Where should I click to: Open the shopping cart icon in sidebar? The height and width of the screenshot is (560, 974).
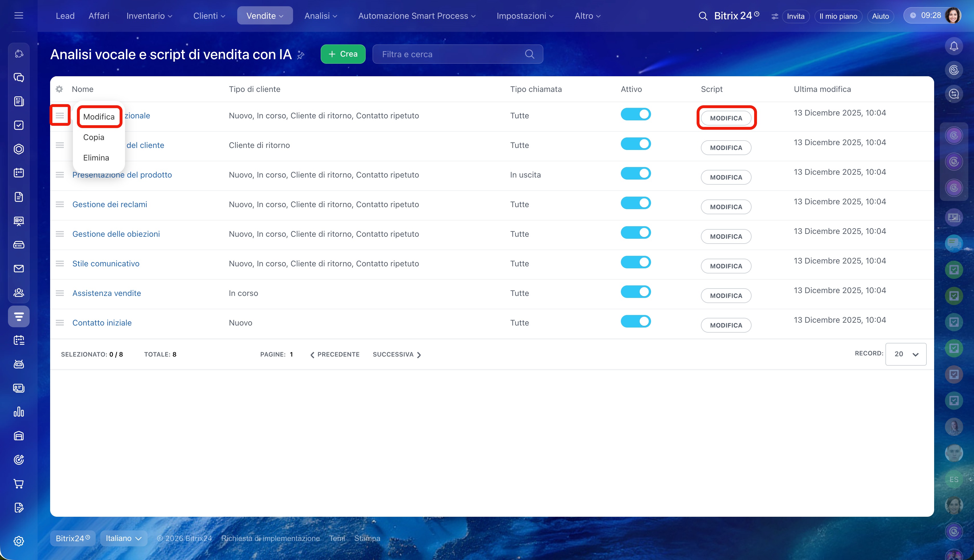tap(19, 483)
